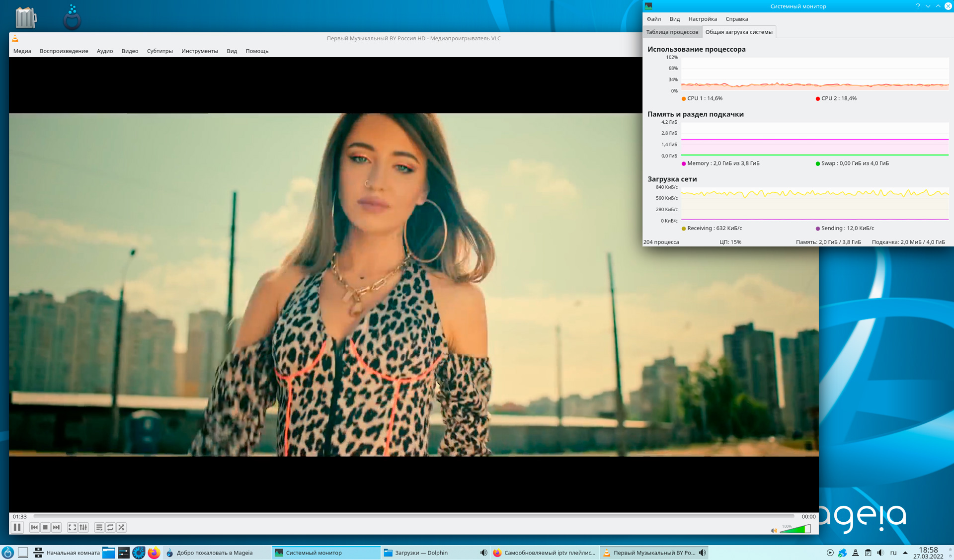Image resolution: width=954 pixels, height=560 pixels.
Task: Pause playback in VLC
Action: click(17, 527)
